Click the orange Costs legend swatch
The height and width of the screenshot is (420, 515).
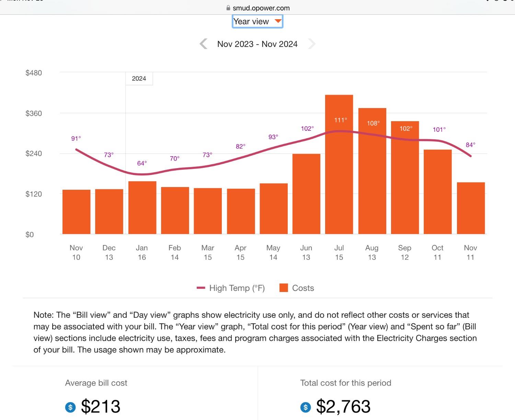(284, 288)
